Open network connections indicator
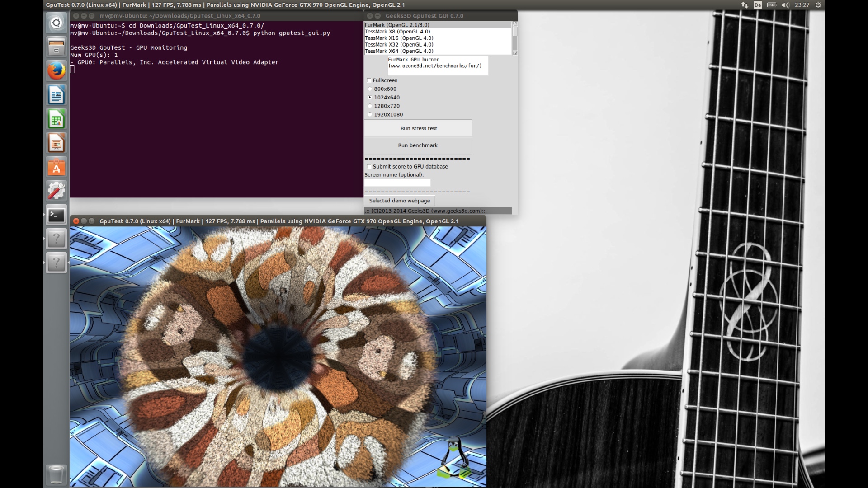Viewport: 868px width, 488px height. (x=745, y=5)
